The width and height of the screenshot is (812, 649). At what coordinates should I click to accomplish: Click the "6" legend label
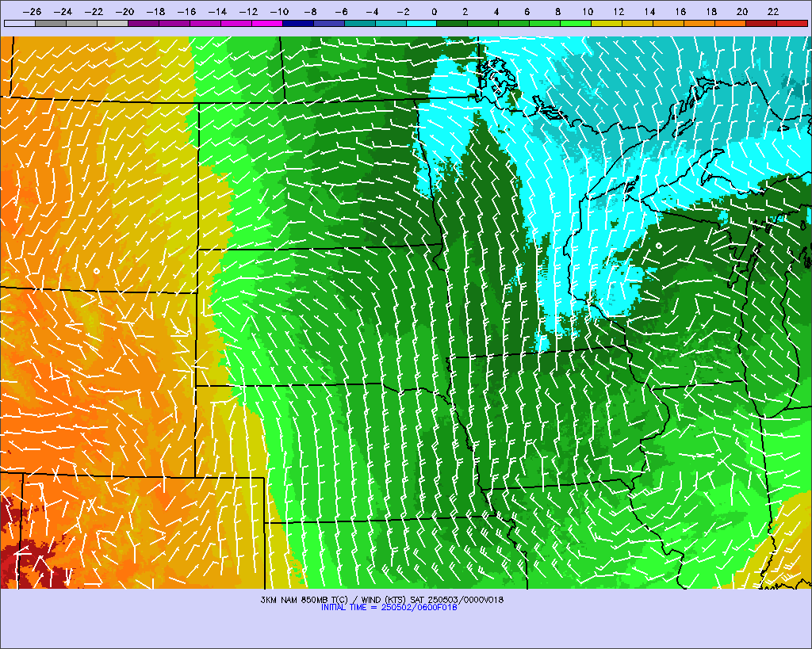tap(527, 11)
